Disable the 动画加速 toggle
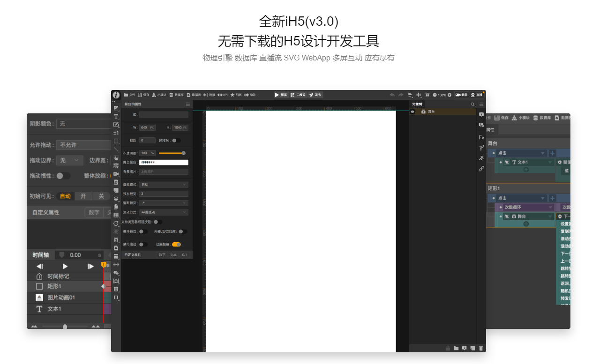The width and height of the screenshot is (592, 364). [176, 244]
